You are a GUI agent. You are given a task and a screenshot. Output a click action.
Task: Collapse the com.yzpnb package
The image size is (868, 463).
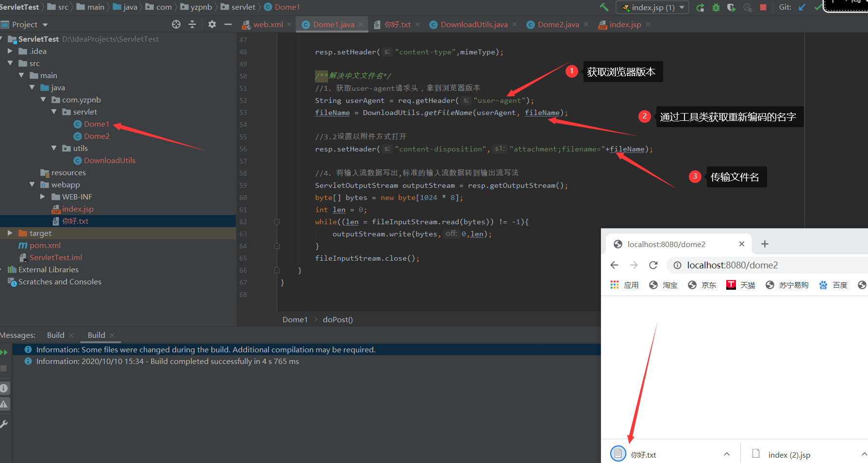point(43,99)
